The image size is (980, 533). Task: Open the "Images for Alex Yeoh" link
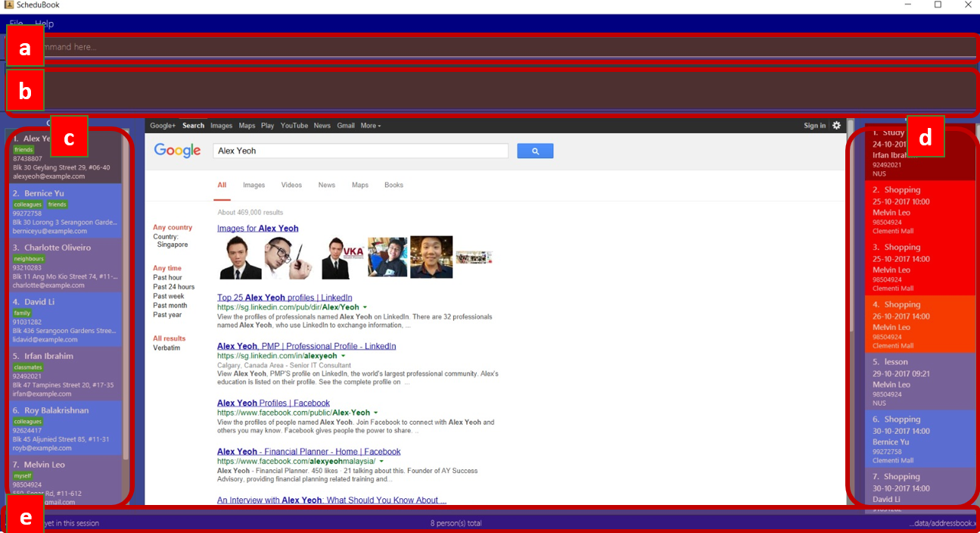tap(257, 228)
